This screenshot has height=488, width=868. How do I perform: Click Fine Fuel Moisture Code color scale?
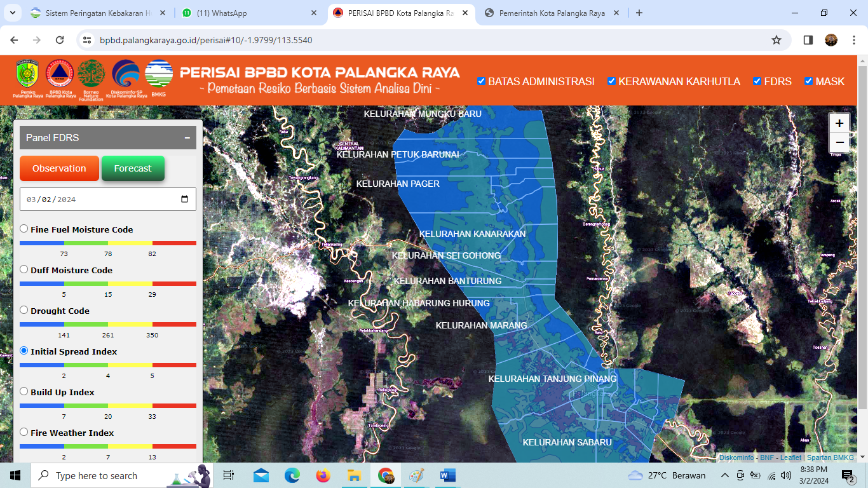coord(108,243)
